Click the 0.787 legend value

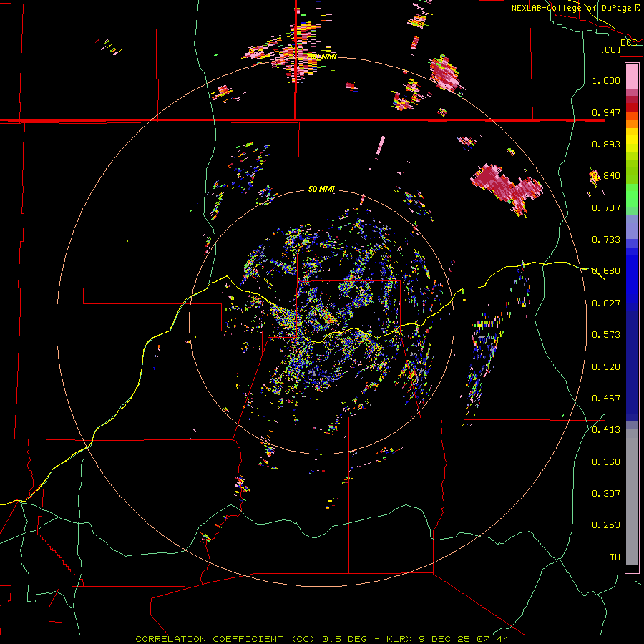pyautogui.click(x=606, y=208)
